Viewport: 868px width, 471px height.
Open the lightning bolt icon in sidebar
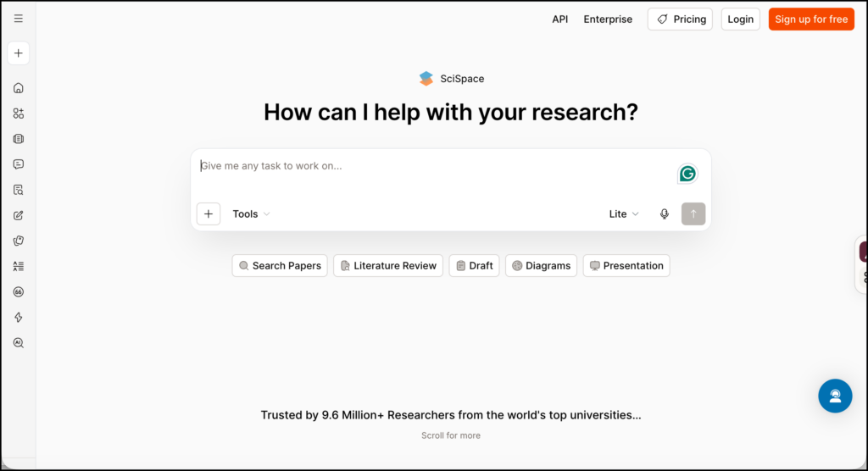click(x=19, y=317)
